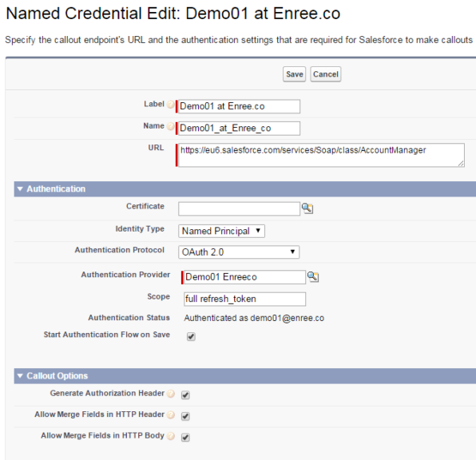Toggle Allow Merge Fields in HTTP Header
The height and width of the screenshot is (460, 476).
pyautogui.click(x=185, y=416)
